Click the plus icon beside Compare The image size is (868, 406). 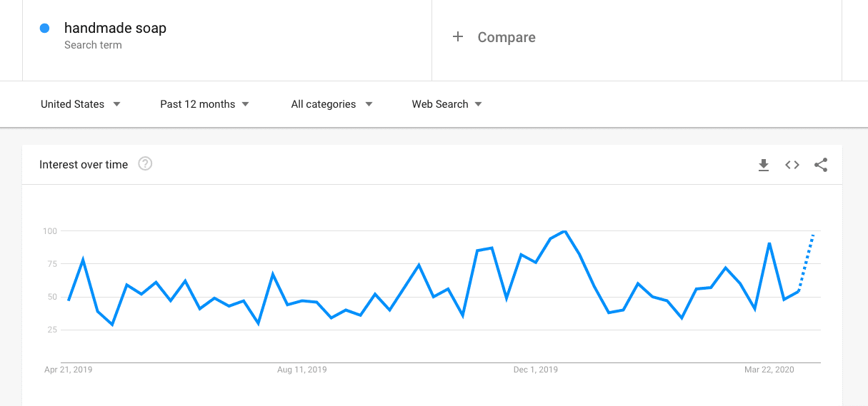pyautogui.click(x=458, y=37)
